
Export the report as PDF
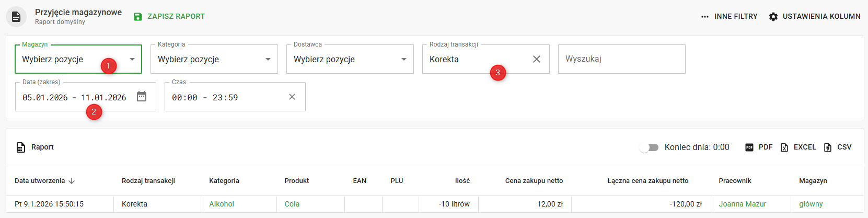(x=759, y=147)
